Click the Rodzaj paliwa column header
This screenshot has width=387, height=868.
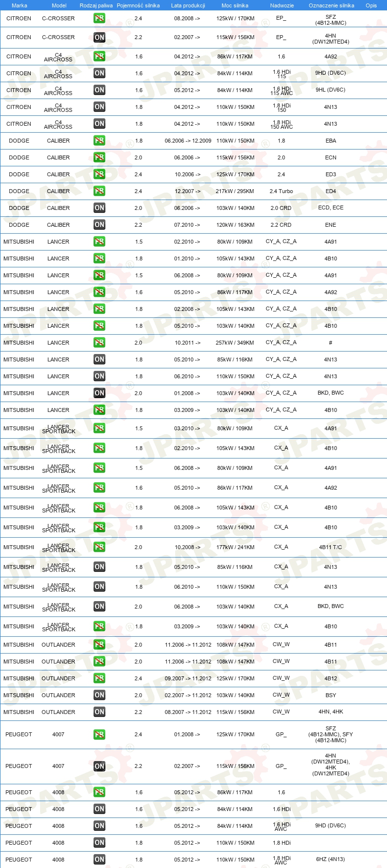tap(96, 5)
